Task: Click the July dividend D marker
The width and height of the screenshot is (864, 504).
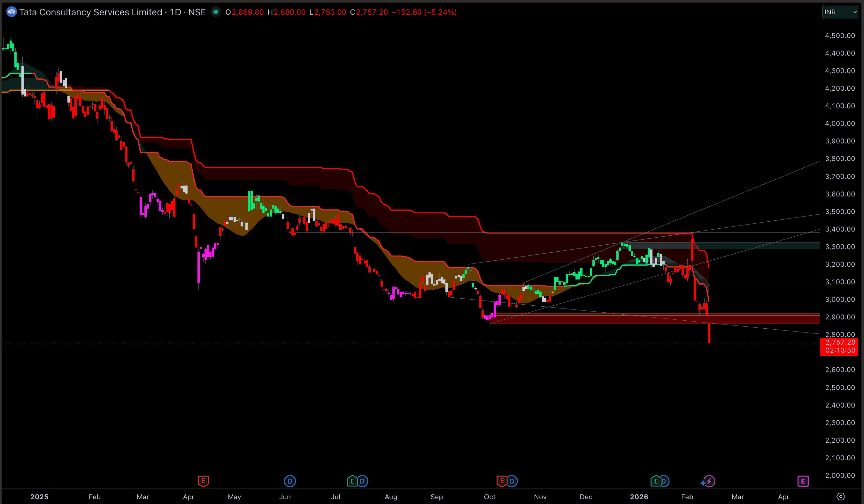Action: point(362,481)
